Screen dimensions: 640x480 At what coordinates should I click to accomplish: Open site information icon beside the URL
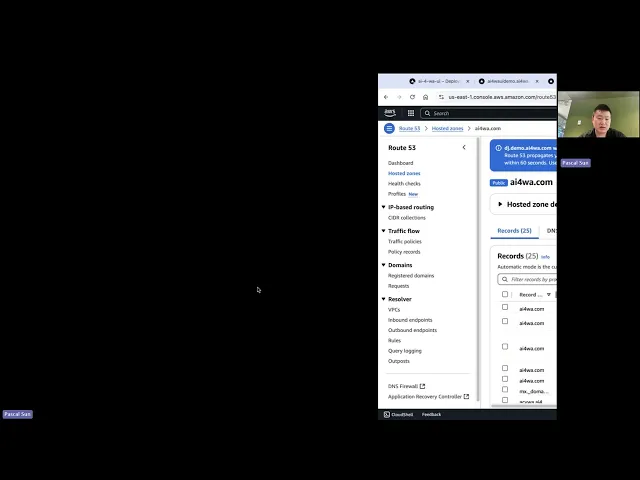tap(441, 97)
